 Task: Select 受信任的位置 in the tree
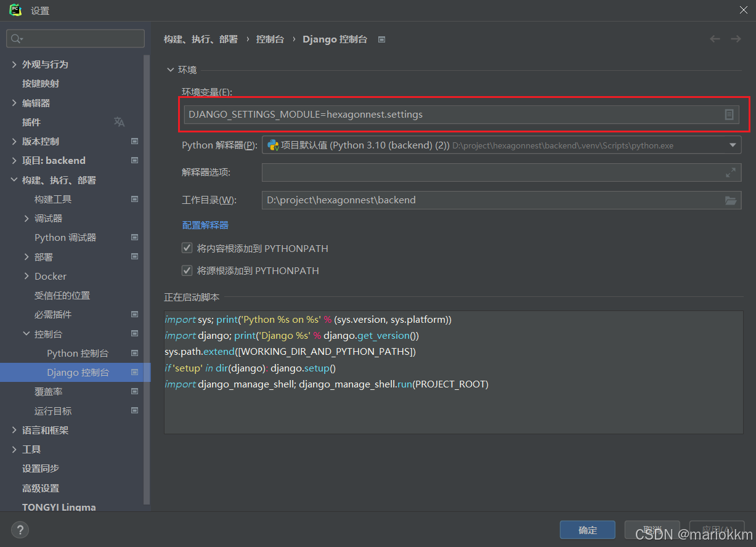pyautogui.click(x=62, y=295)
